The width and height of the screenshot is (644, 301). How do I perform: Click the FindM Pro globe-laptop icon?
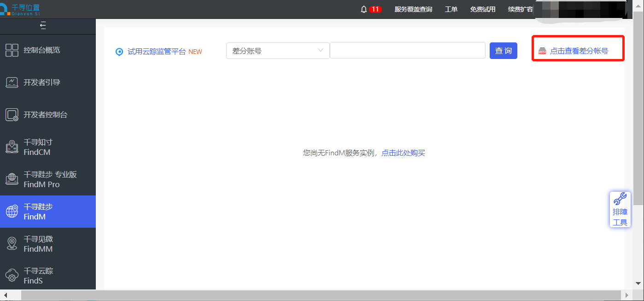(x=12, y=179)
